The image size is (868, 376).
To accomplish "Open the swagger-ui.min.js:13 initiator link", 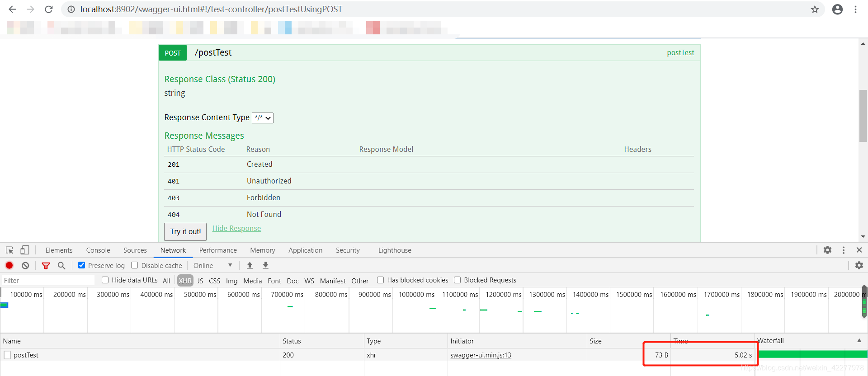I will pos(481,355).
